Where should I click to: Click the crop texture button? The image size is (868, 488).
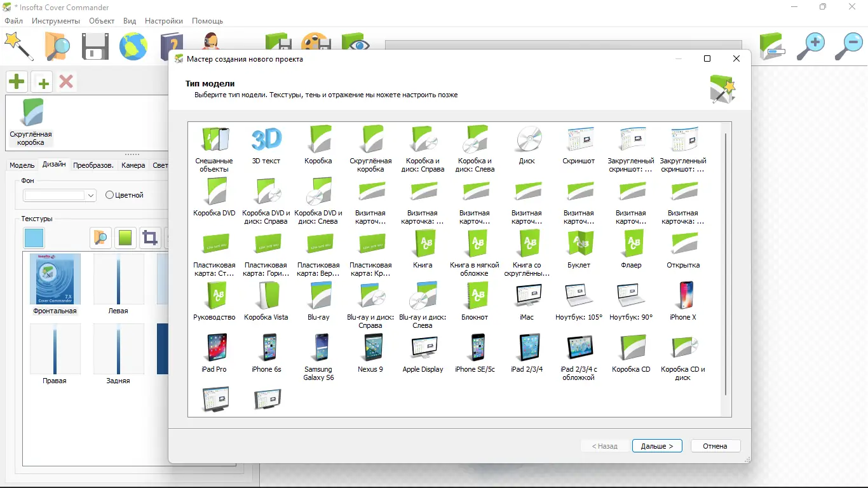tap(150, 238)
